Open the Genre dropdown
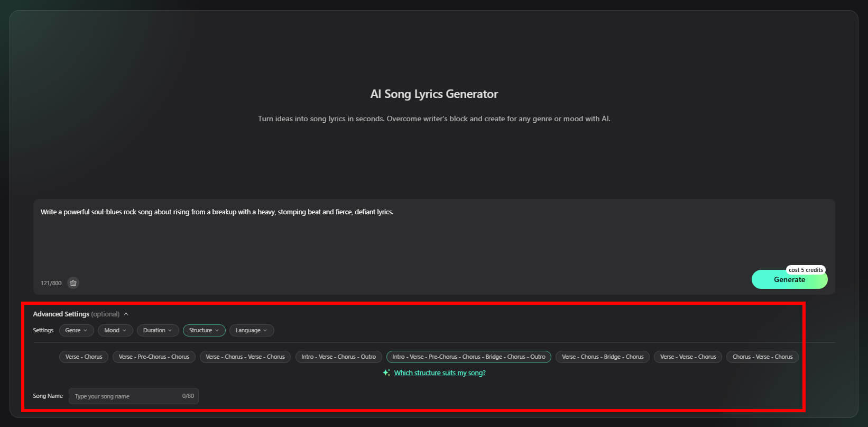868x427 pixels. coord(77,330)
